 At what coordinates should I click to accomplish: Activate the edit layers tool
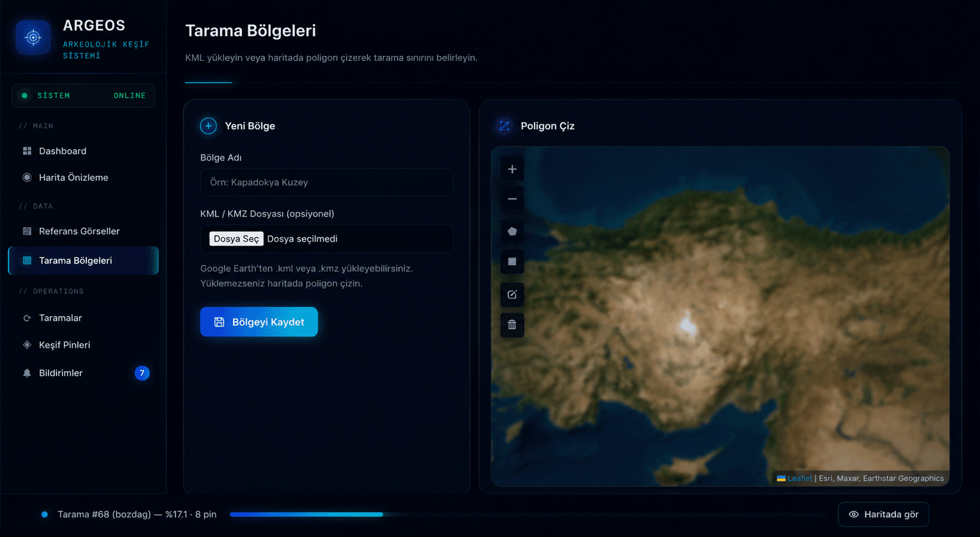[512, 295]
